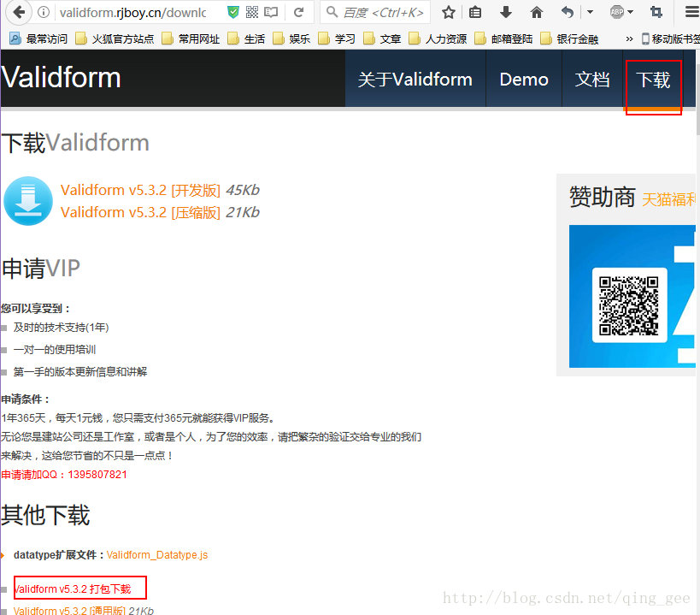Open the 文章 bookmark folder
The width and height of the screenshot is (700, 615).
tap(382, 38)
